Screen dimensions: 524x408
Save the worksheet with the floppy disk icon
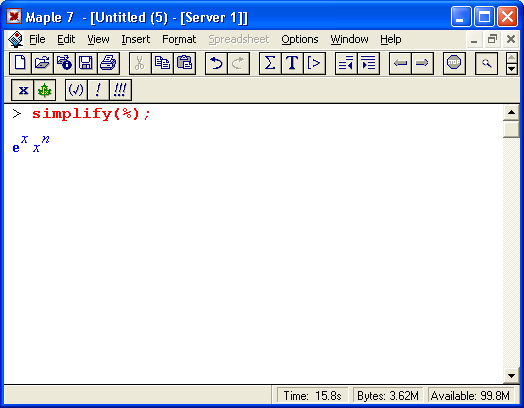click(86, 63)
